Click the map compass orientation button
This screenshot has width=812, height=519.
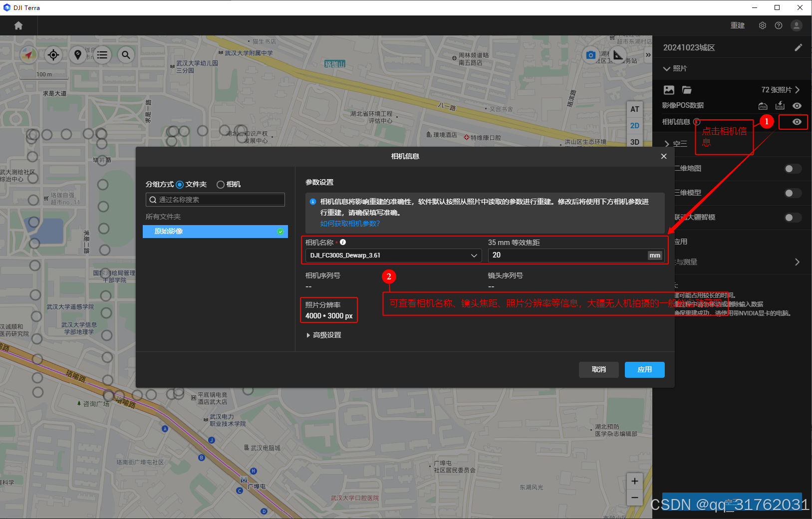coord(29,54)
